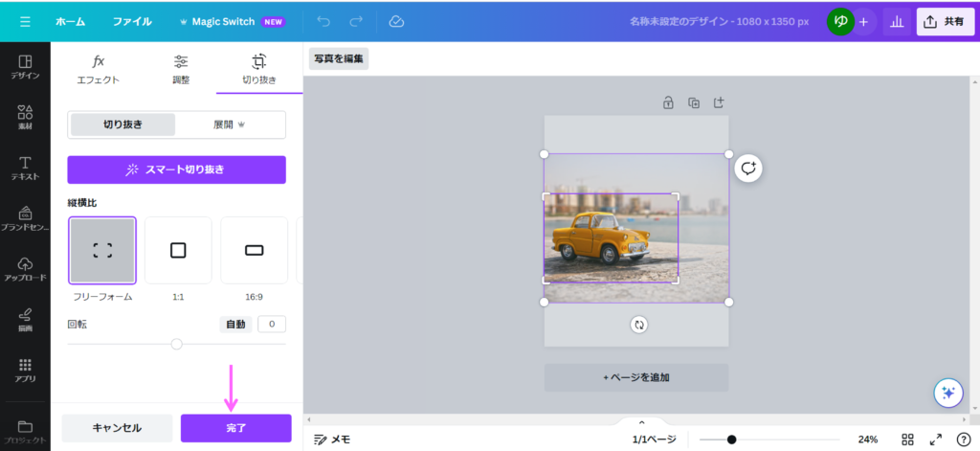Open the Magic Switch menu

(x=232, y=21)
